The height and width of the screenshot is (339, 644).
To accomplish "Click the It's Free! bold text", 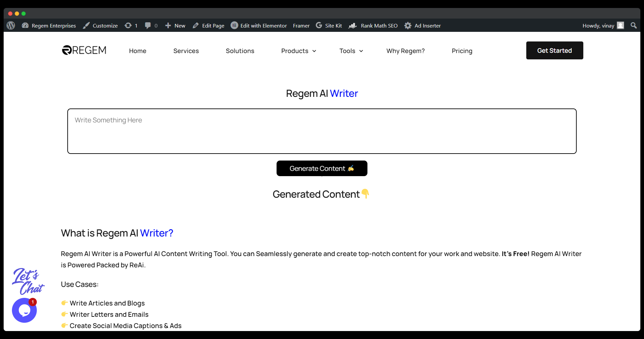I will (516, 254).
